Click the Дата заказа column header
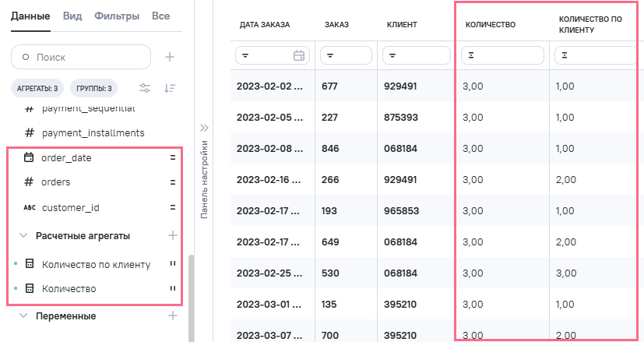 click(265, 25)
